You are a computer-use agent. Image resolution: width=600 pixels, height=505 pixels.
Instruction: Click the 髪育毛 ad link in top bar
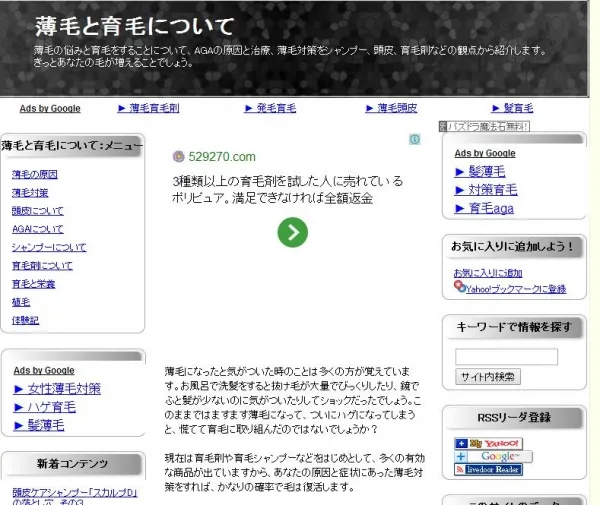pyautogui.click(x=512, y=108)
